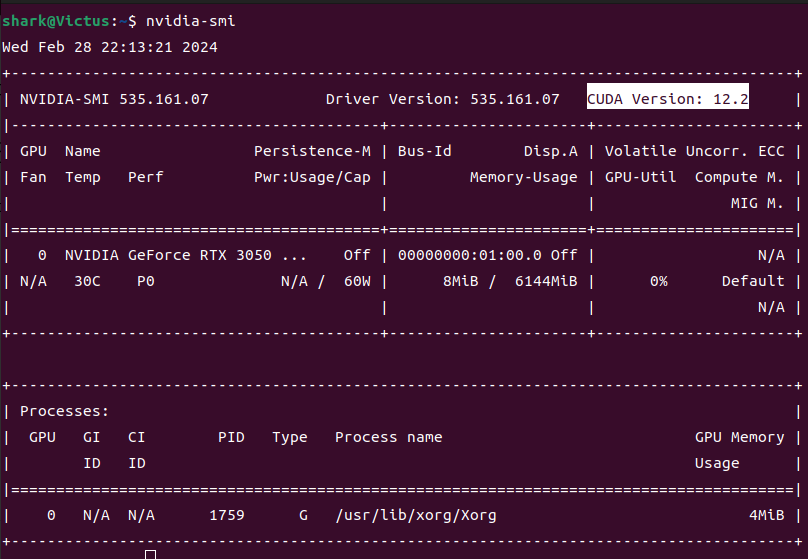Click the 'GPU-Util' column header
Viewport: 808px width, 559px height.
641,177
